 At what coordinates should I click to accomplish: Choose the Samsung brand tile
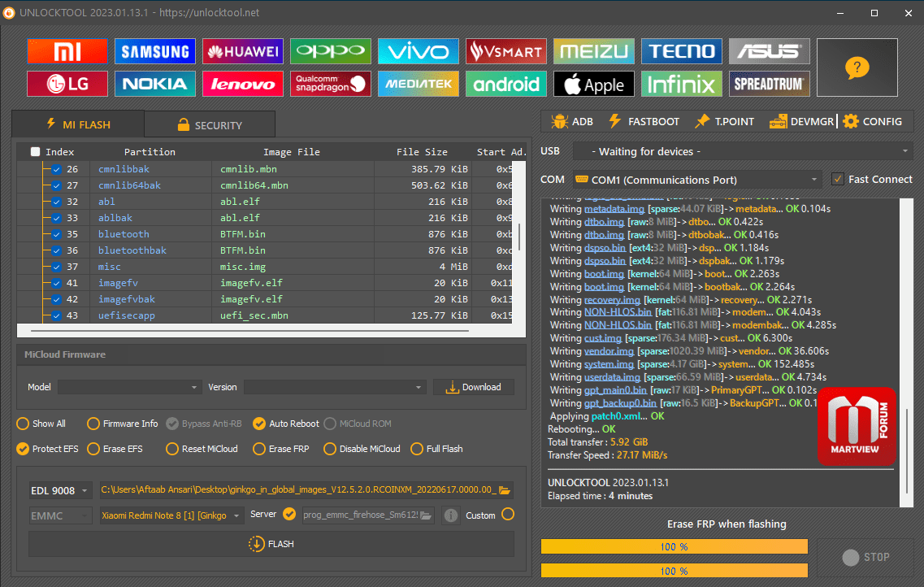tap(155, 51)
